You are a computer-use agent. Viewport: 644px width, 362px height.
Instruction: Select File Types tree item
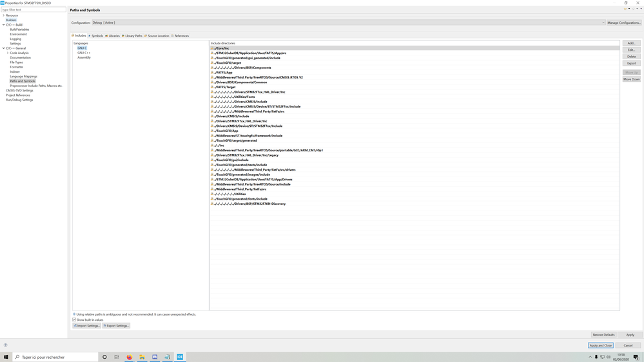point(16,62)
